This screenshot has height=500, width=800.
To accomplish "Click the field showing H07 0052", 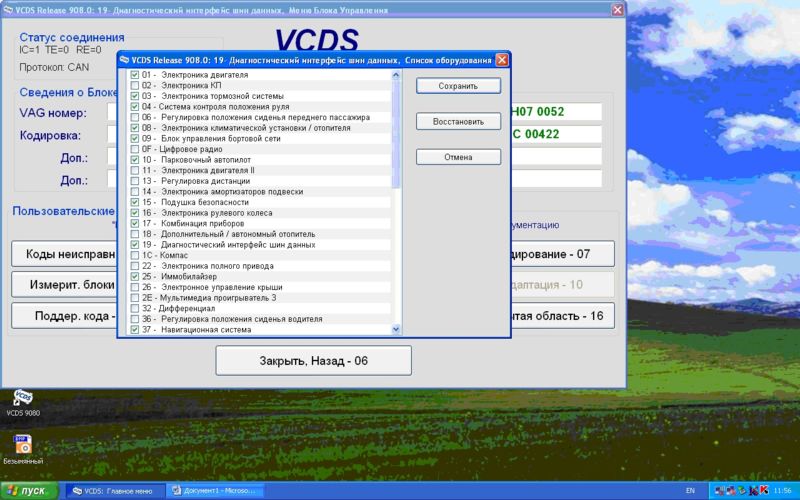I will tap(556, 112).
